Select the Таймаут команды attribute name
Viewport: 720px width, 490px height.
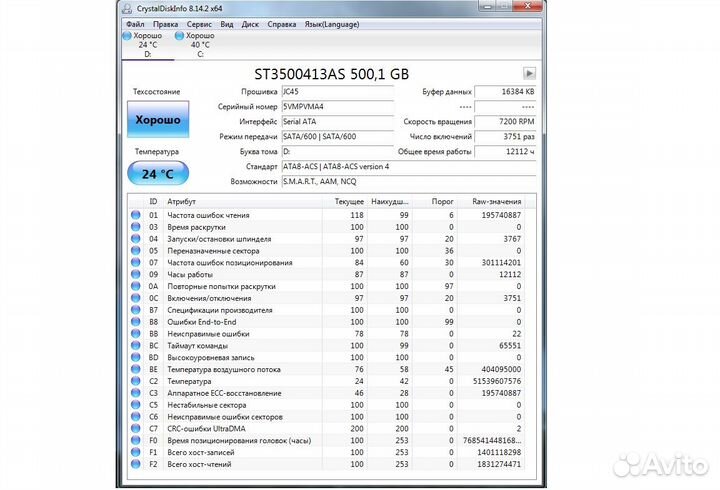197,346
